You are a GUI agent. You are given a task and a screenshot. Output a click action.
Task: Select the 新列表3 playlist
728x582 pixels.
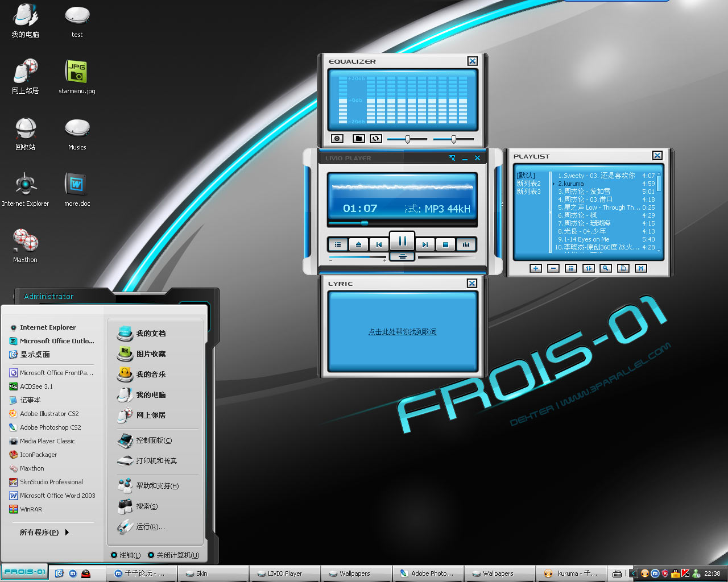click(x=528, y=192)
